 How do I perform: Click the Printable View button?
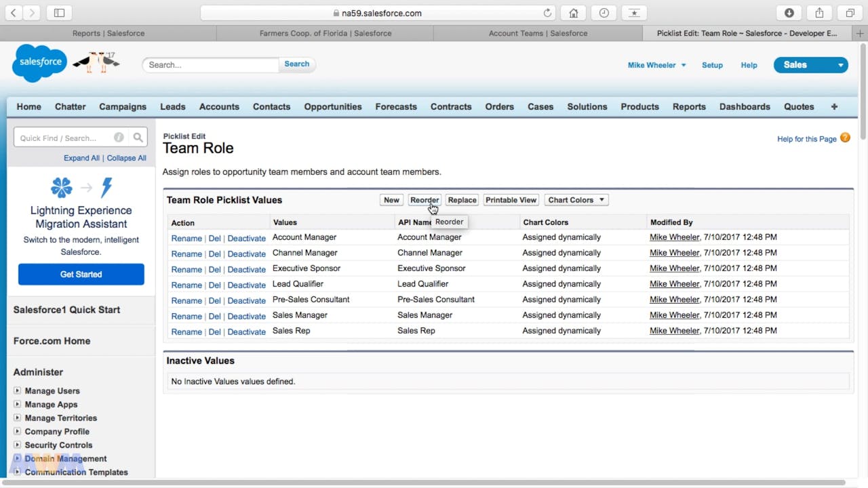click(x=511, y=200)
